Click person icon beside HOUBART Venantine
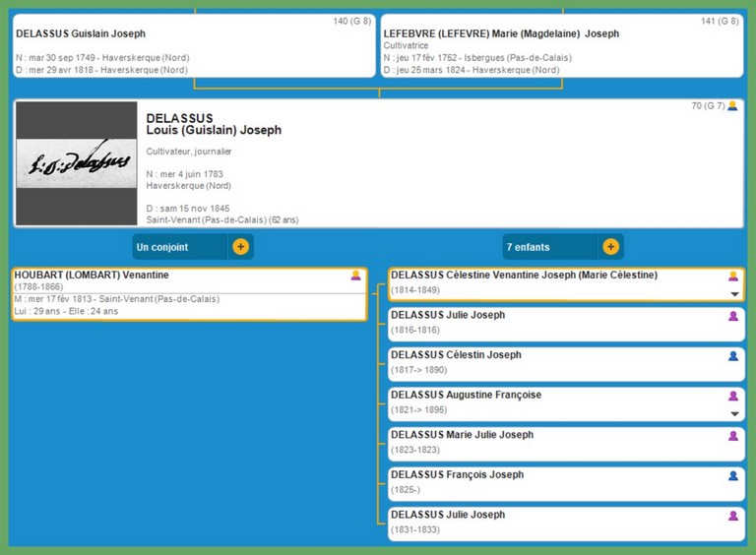 tap(356, 276)
